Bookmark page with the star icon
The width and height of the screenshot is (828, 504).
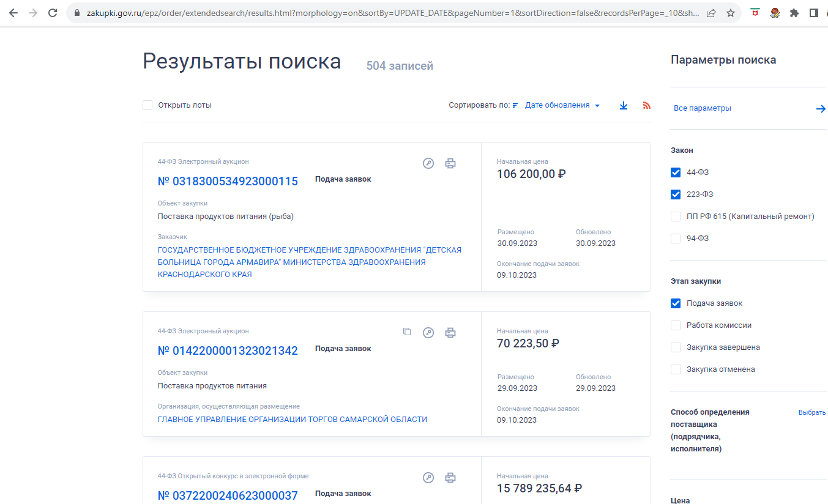coord(731,13)
